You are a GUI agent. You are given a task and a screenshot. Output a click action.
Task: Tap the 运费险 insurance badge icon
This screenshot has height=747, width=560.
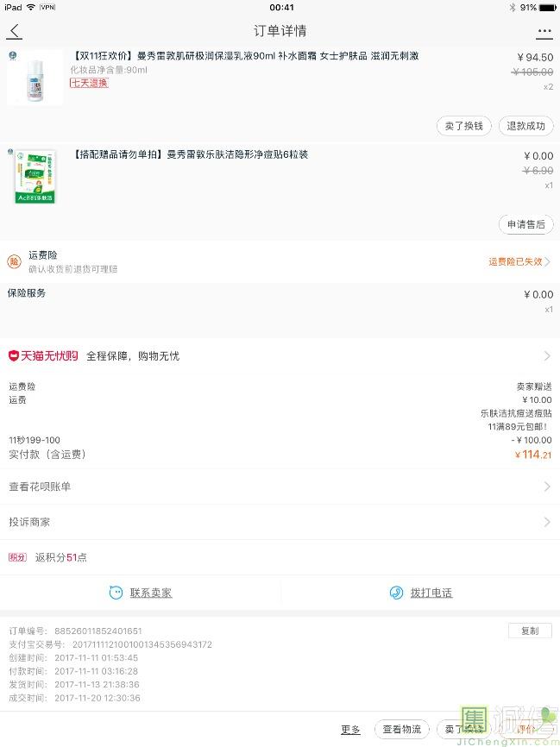click(14, 261)
